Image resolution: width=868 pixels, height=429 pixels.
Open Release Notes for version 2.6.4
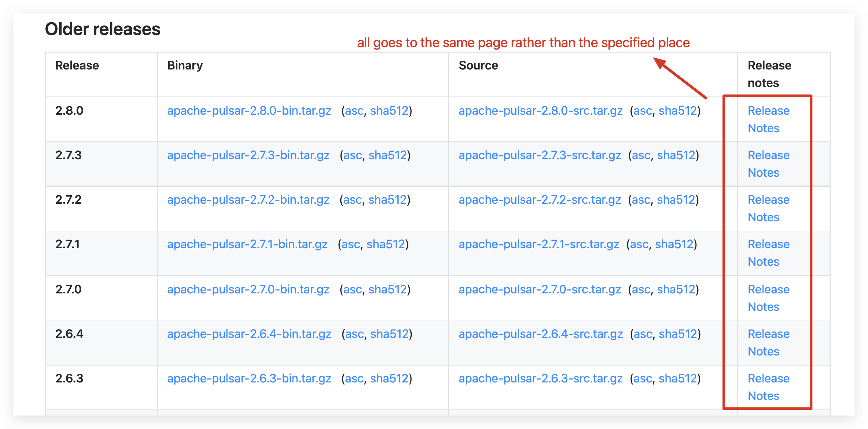coord(768,342)
